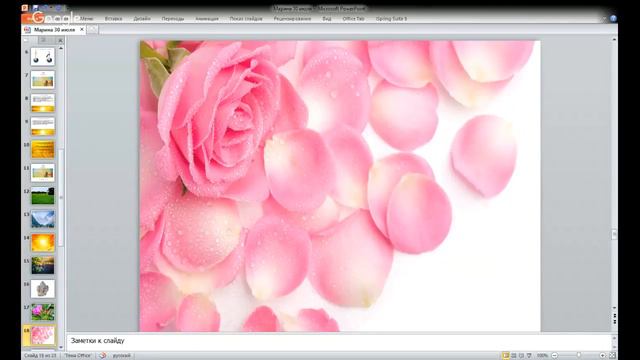The image size is (640, 360).
Task: Select slide 9 thumbnail
Action: click(x=42, y=127)
